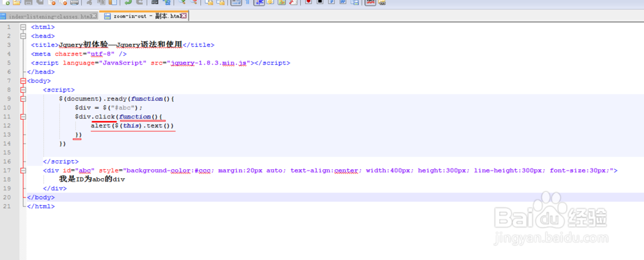
Task: Open Find with binoculars icon
Action: tap(155, 2)
